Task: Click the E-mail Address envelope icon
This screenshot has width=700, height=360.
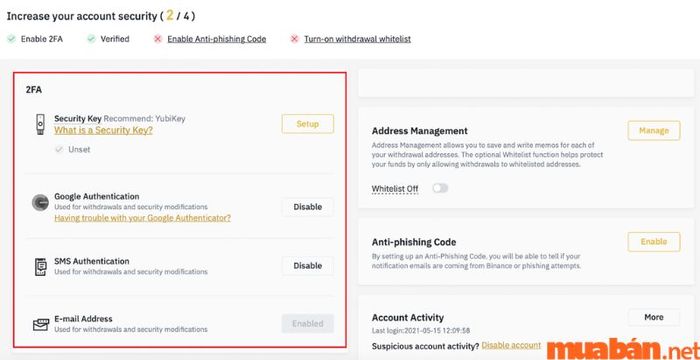Action: click(41, 324)
